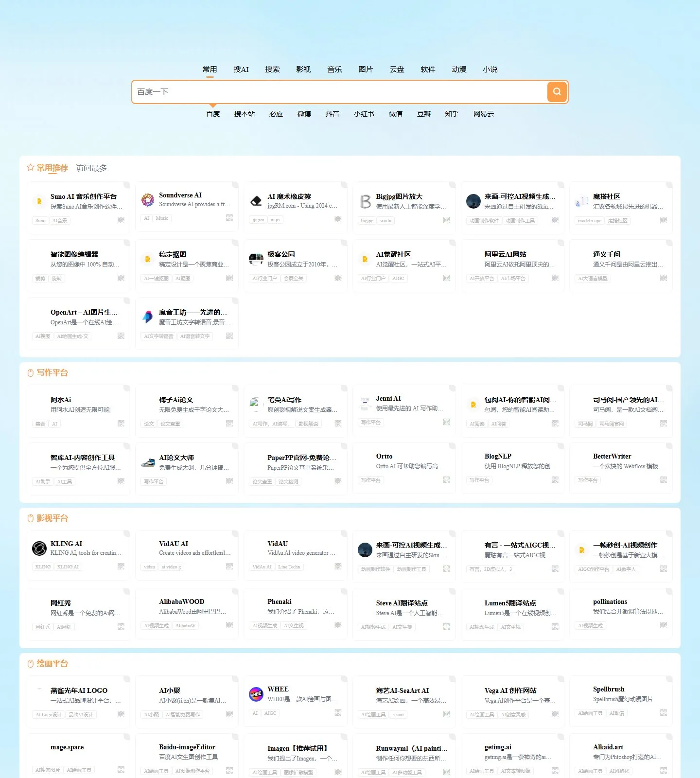The image size is (700, 778).
Task: Click the AI 魔术橡皮擦 eraser icon
Action: pyautogui.click(x=256, y=201)
